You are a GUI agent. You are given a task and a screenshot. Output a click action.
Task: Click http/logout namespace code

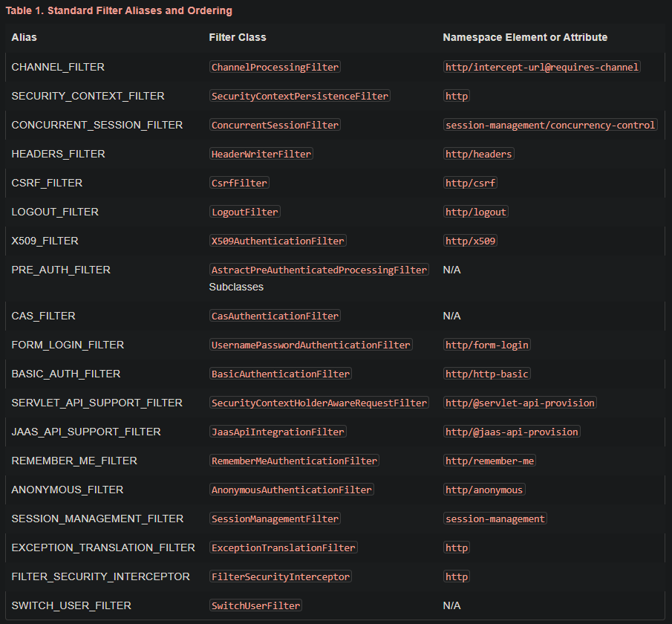[476, 212]
